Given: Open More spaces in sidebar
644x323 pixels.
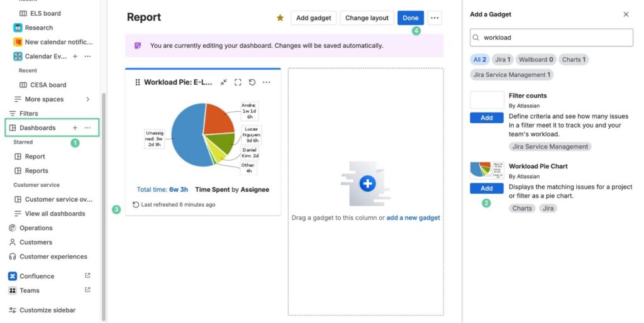Looking at the screenshot, I should pyautogui.click(x=44, y=99).
